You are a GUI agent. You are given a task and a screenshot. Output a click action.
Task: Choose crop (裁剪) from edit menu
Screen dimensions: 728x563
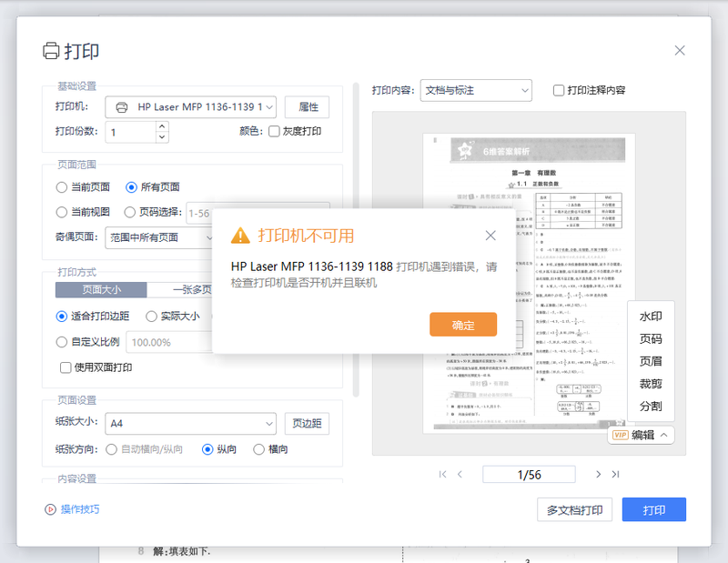click(x=651, y=384)
